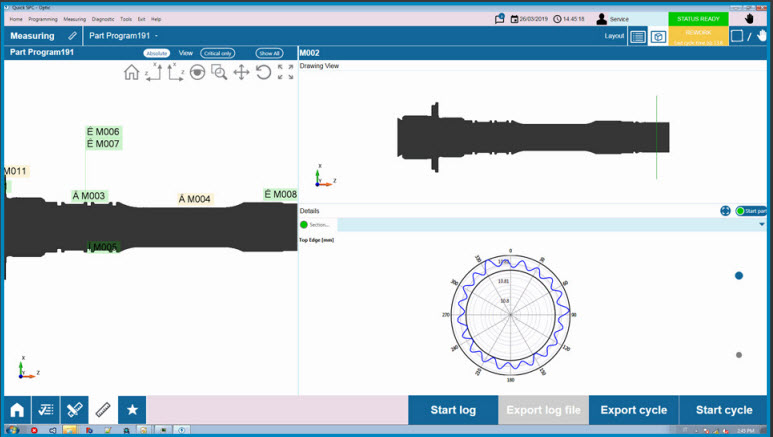
Task: Expand the part view to fullscreen
Action: click(x=285, y=72)
